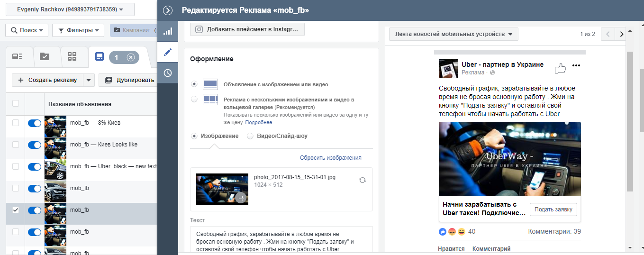Image resolution: width=644 pixels, height=255 pixels.
Task: Select 'Объявление с изображением или видео' radio
Action: [194, 84]
